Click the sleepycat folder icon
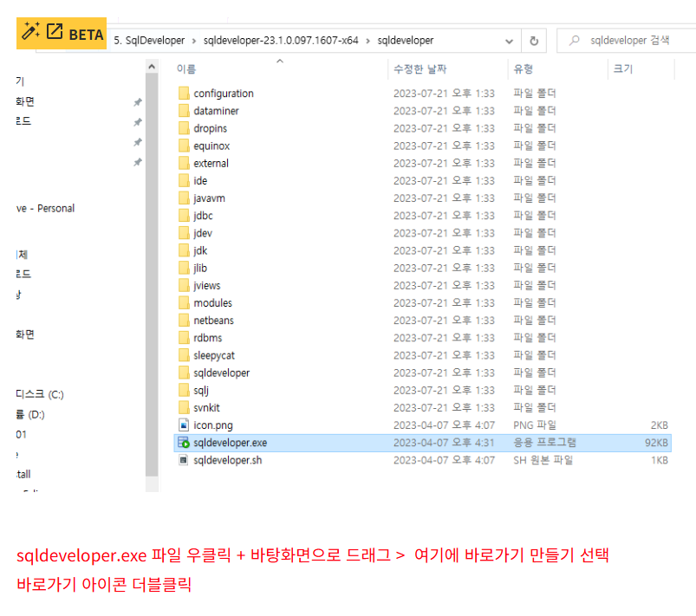The image size is (696, 616). click(184, 355)
